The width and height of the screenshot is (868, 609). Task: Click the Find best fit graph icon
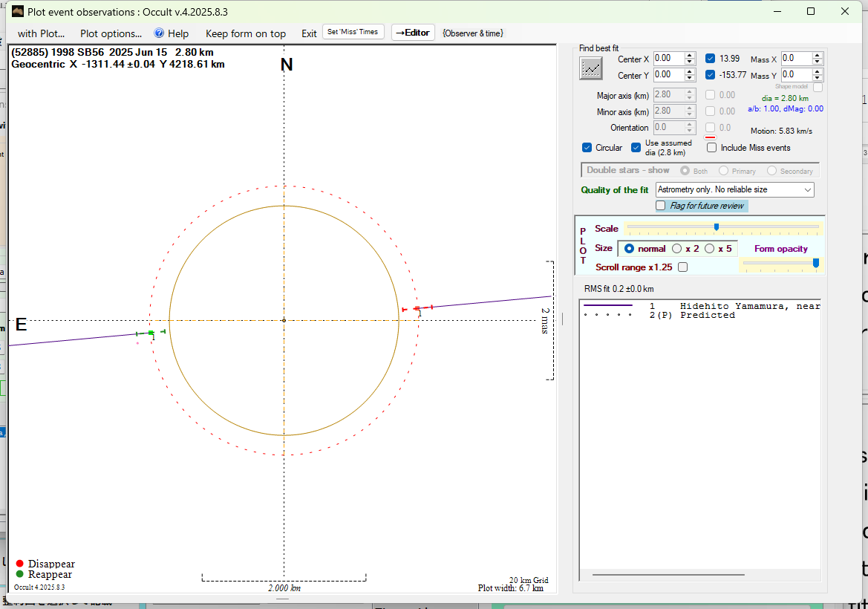tap(591, 68)
